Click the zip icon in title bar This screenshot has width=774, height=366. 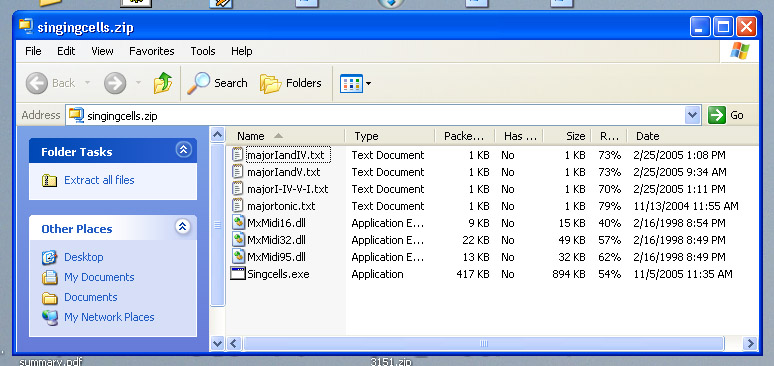pos(26,26)
